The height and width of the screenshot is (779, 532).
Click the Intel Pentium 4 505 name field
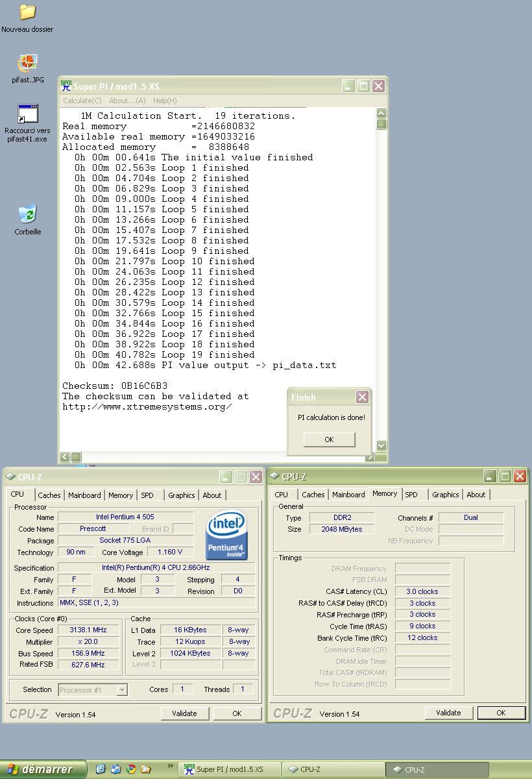tap(125, 517)
